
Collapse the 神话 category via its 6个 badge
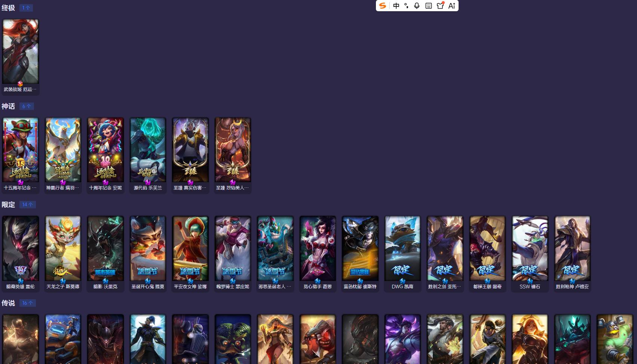pyautogui.click(x=27, y=106)
